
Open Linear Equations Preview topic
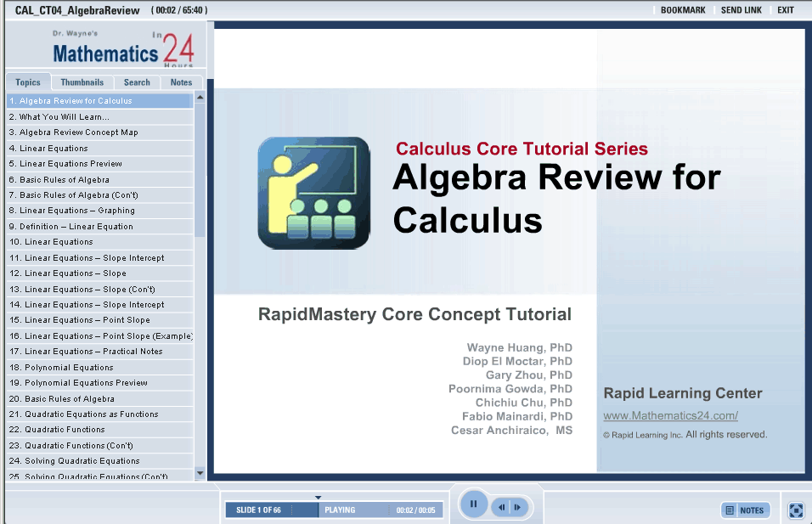click(x=100, y=164)
